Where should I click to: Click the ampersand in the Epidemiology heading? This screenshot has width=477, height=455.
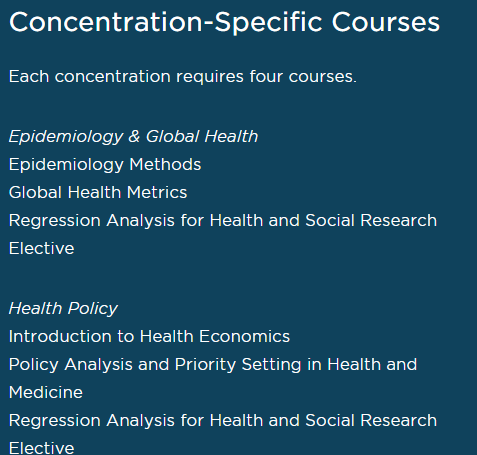click(134, 137)
